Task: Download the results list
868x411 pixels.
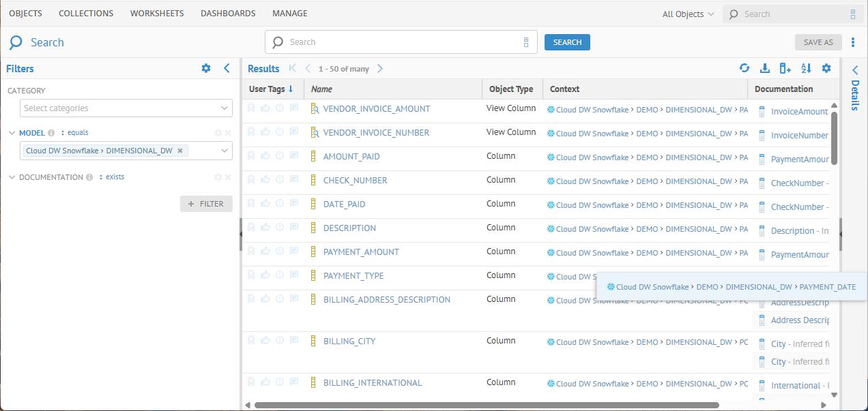Action: (765, 68)
